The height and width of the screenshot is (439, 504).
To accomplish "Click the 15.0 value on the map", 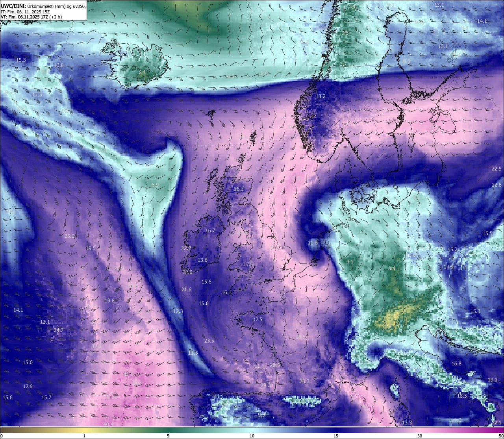I will (28, 363).
